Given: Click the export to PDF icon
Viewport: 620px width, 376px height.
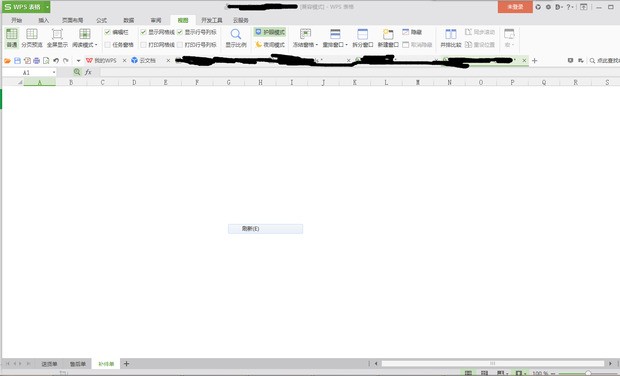Looking at the screenshot, I should click(27, 60).
